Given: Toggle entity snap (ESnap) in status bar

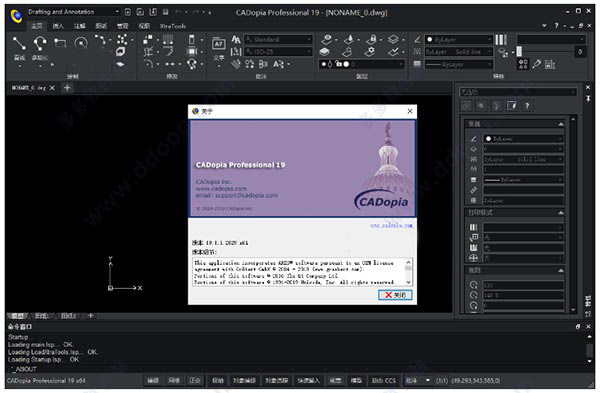Looking at the screenshot, I should click(244, 380).
